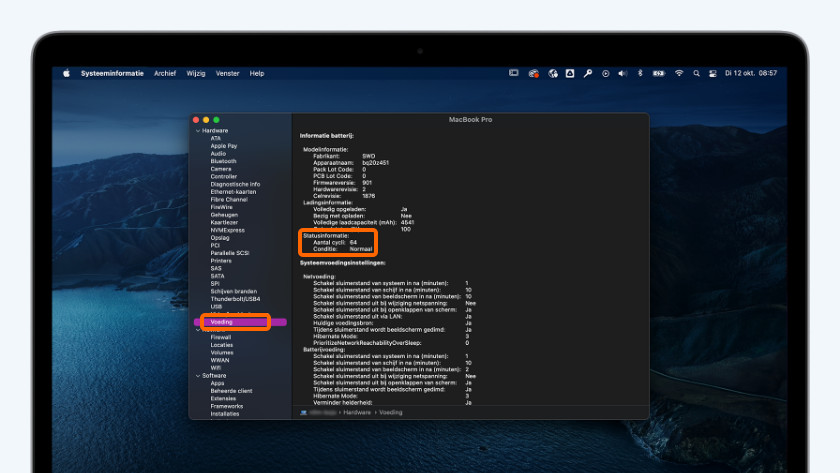
Task: Select Geheugen in the sidebar
Action: 224,215
